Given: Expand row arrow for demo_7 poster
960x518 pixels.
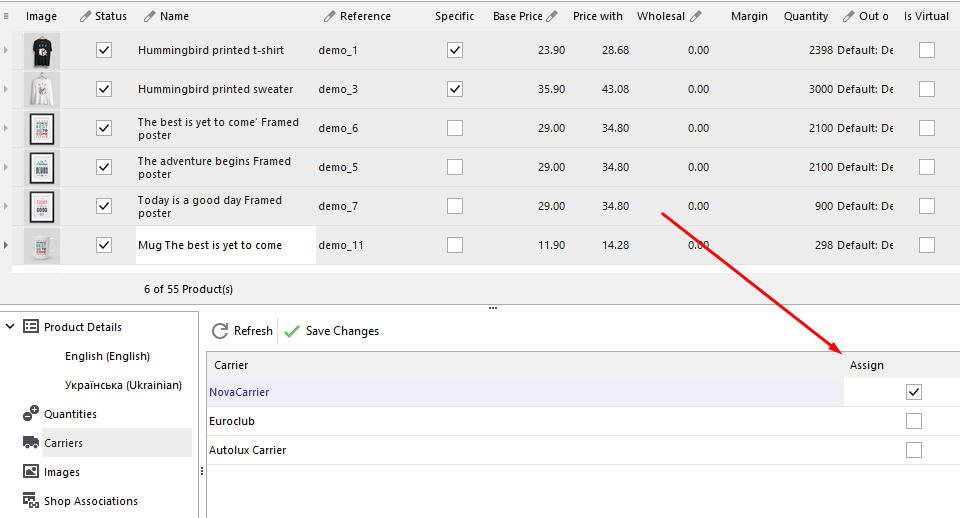Looking at the screenshot, I should (x=6, y=206).
